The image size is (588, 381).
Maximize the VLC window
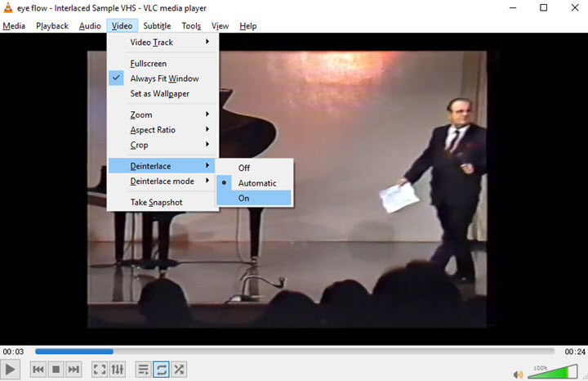tap(543, 8)
